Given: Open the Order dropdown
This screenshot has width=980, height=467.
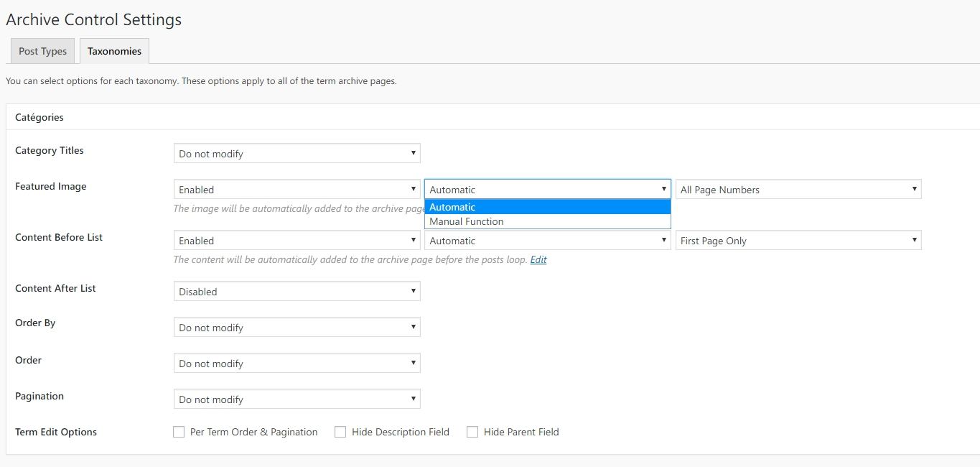Looking at the screenshot, I should (x=297, y=363).
